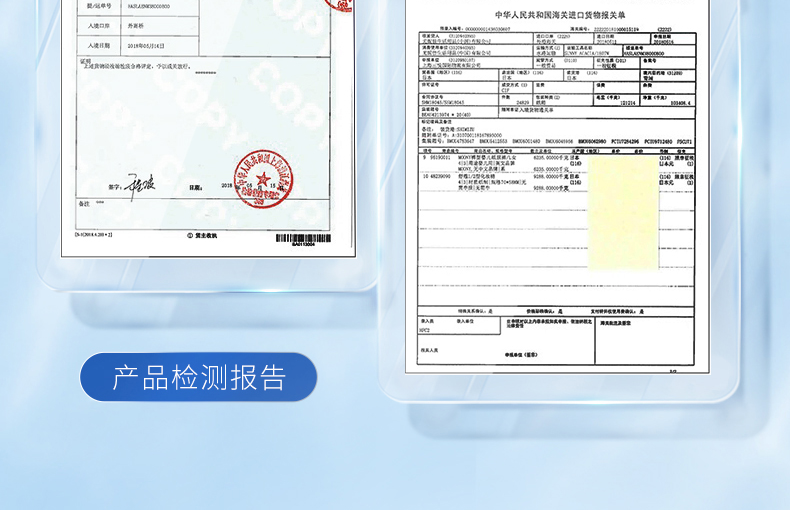The image size is (790, 510).
Task: Click the handwritten signature on left certificate
Action: tap(137, 185)
